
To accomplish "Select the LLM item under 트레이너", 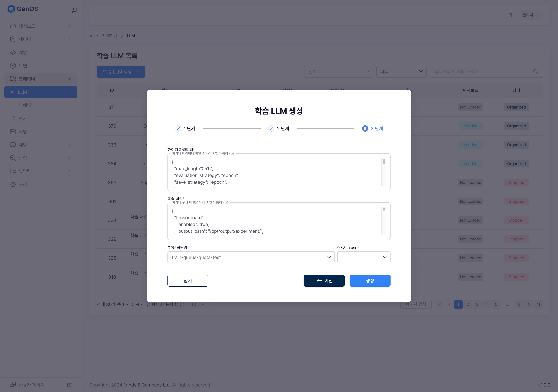I will click(41, 92).
